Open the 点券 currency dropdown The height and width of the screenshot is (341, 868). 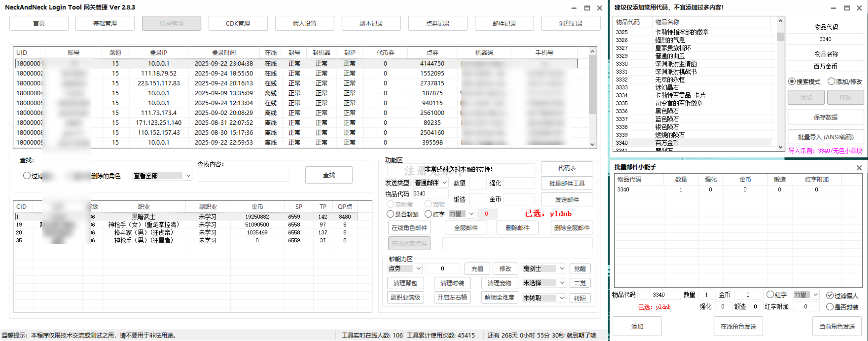pyautogui.click(x=405, y=268)
